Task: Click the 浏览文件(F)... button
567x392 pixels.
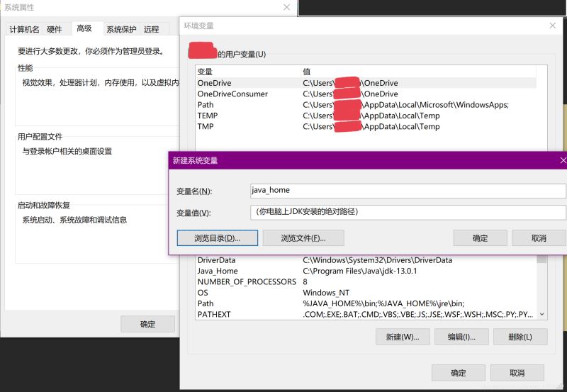Action: tap(303, 238)
